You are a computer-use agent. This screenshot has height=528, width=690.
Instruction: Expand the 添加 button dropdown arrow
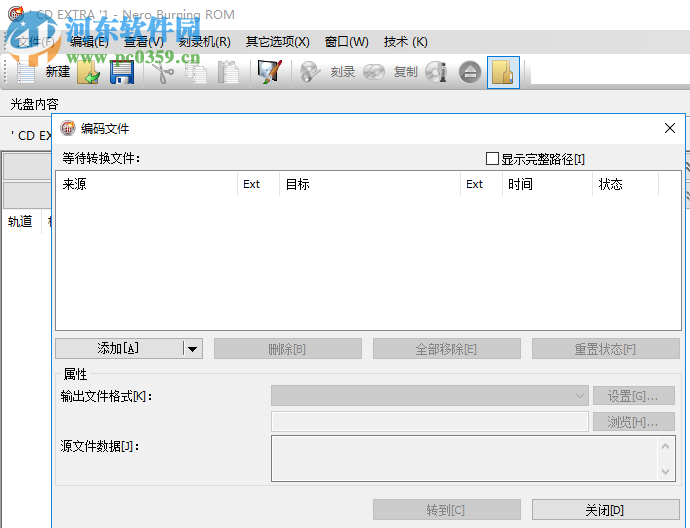[192, 349]
